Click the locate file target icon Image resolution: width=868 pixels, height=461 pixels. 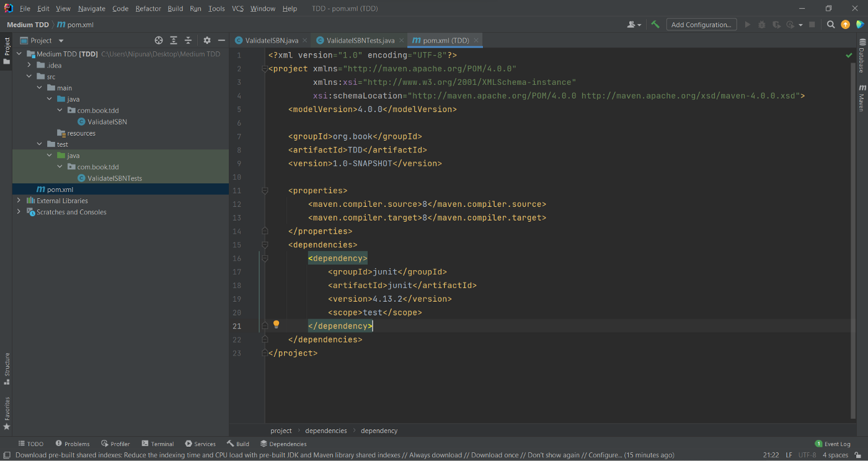(x=159, y=40)
